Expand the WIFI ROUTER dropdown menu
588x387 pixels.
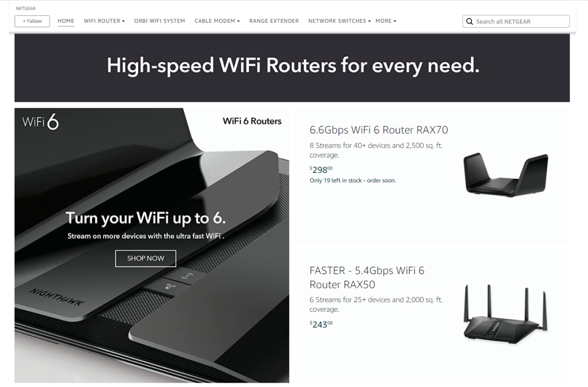coord(104,21)
